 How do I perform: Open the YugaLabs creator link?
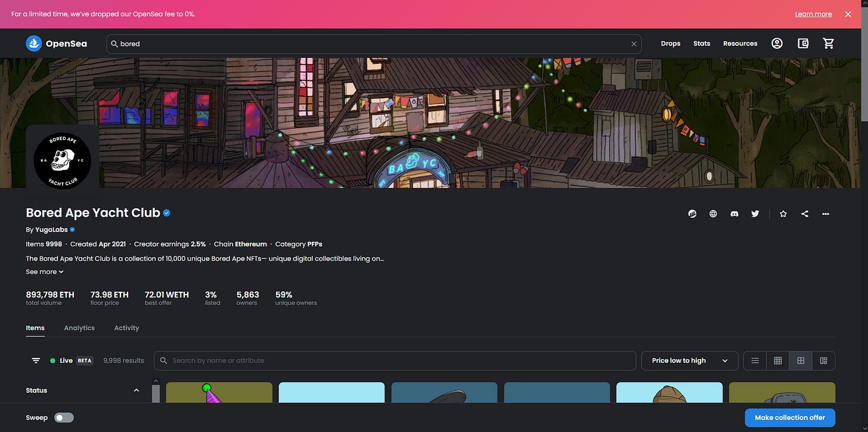coord(52,229)
